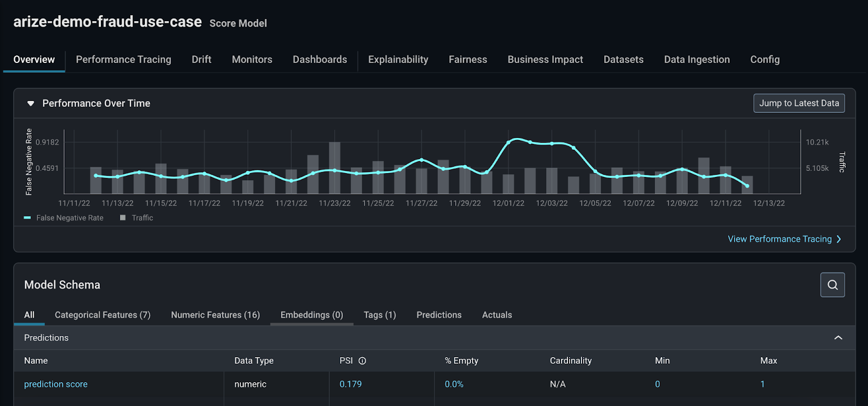
Task: Click the last data point after 12/11/22
Action: pos(747,186)
